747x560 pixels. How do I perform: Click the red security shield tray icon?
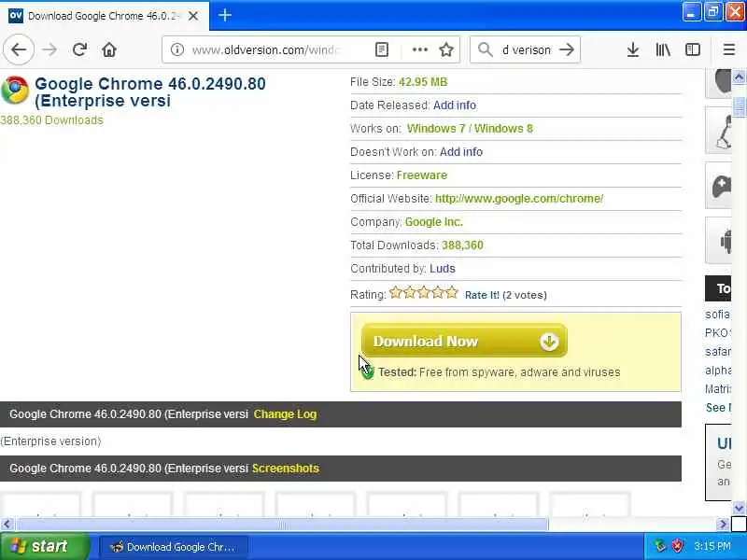(678, 546)
